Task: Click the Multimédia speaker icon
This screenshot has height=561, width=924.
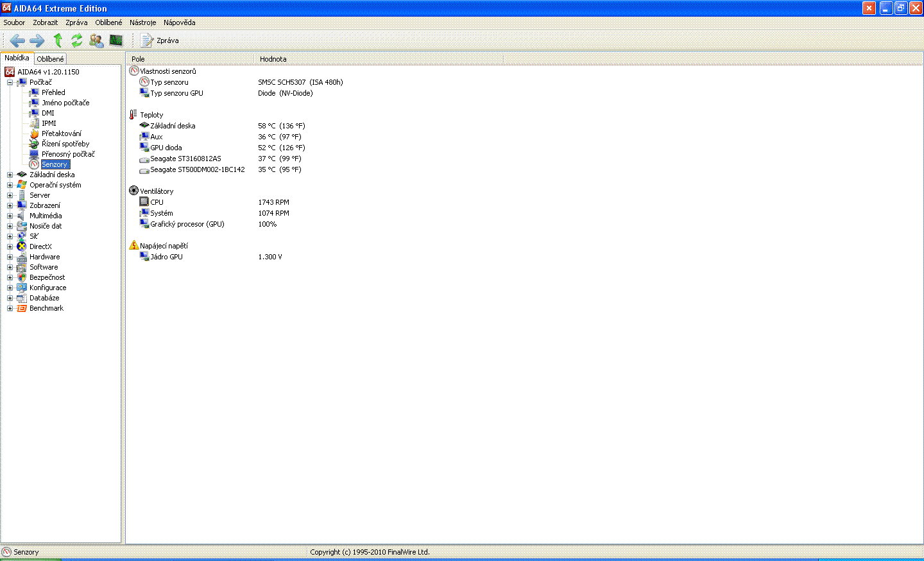Action: tap(22, 216)
